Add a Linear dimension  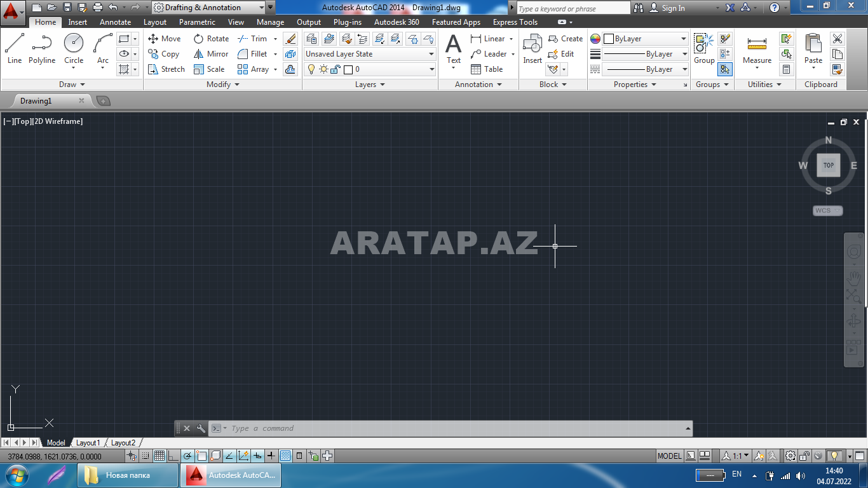(488, 39)
